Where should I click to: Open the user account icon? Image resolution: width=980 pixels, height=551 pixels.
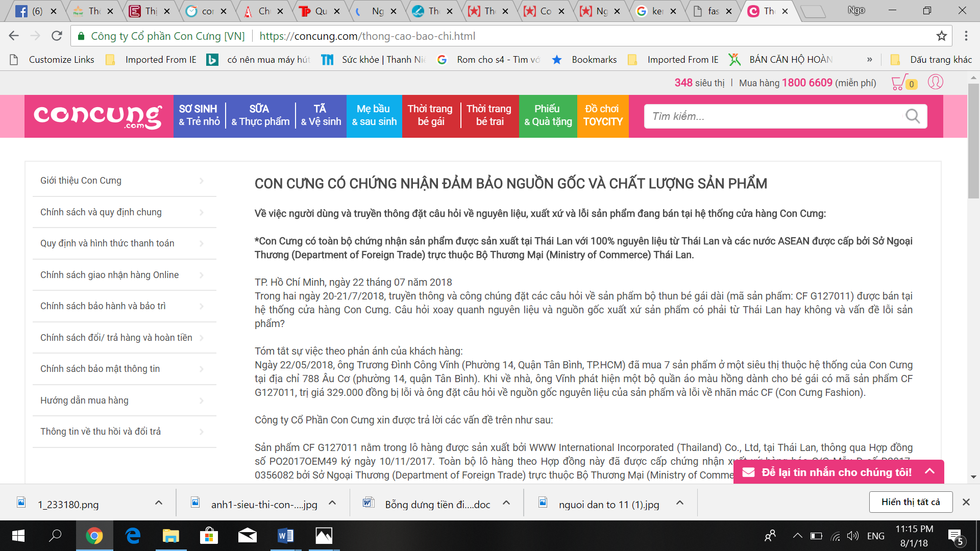pos(936,82)
